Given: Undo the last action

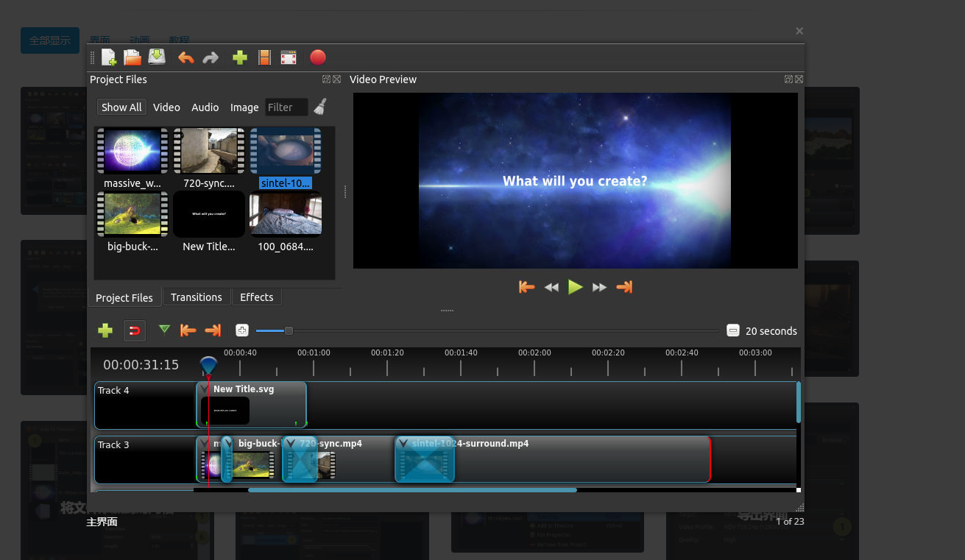Looking at the screenshot, I should click(186, 57).
